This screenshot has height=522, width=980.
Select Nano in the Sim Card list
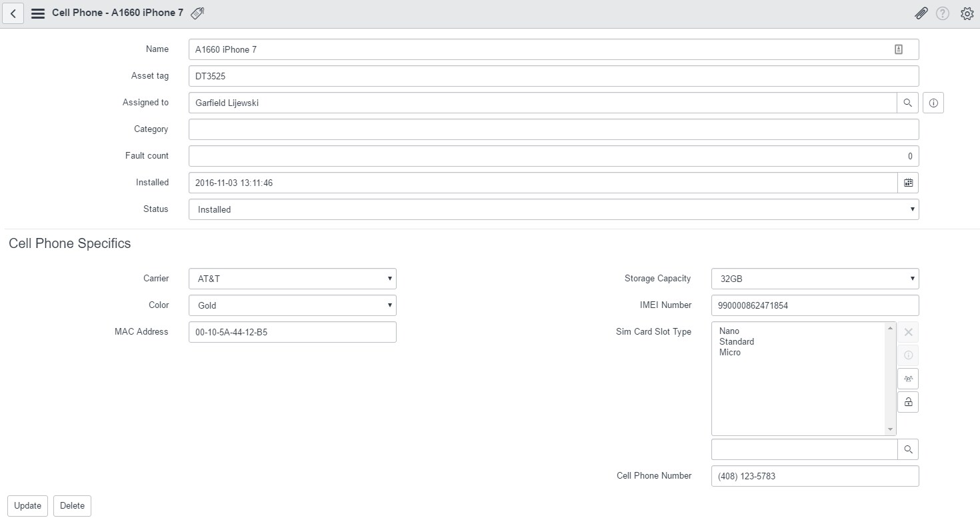[x=729, y=331]
